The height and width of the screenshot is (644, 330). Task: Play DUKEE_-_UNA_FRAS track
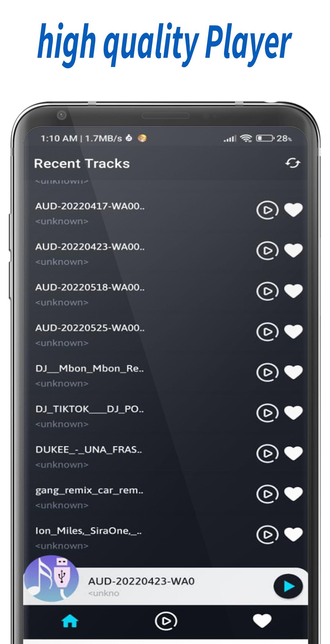pos(267,453)
